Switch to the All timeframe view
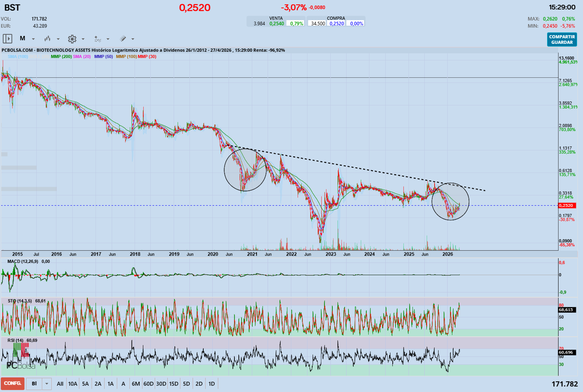Viewport: 583px width, 392px height. [x=60, y=383]
